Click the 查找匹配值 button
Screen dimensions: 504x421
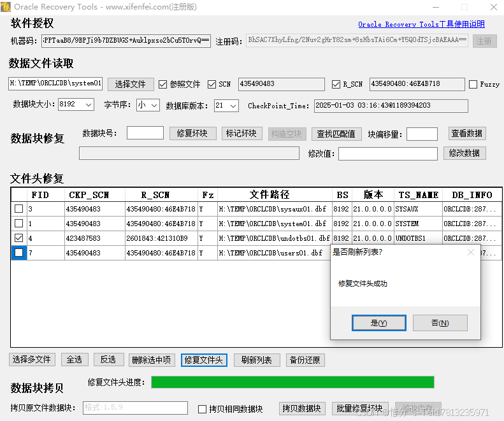tap(336, 134)
